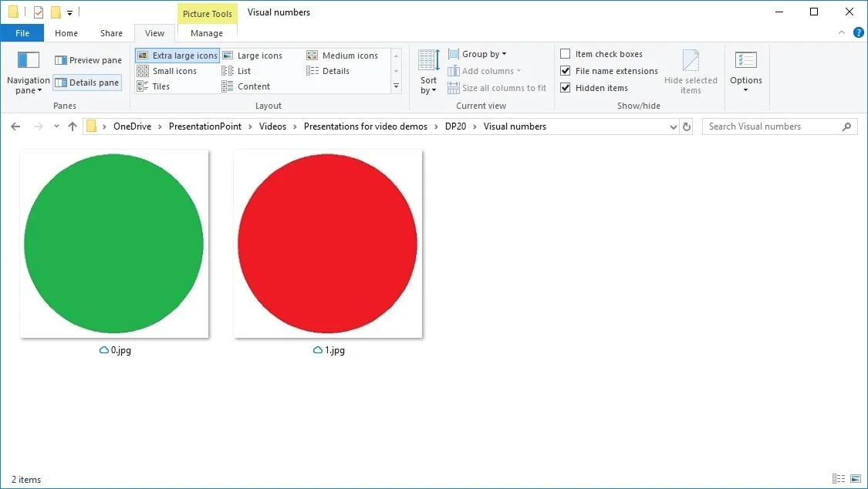Open the Options button in ribbon
868x489 pixels.
pyautogui.click(x=745, y=73)
